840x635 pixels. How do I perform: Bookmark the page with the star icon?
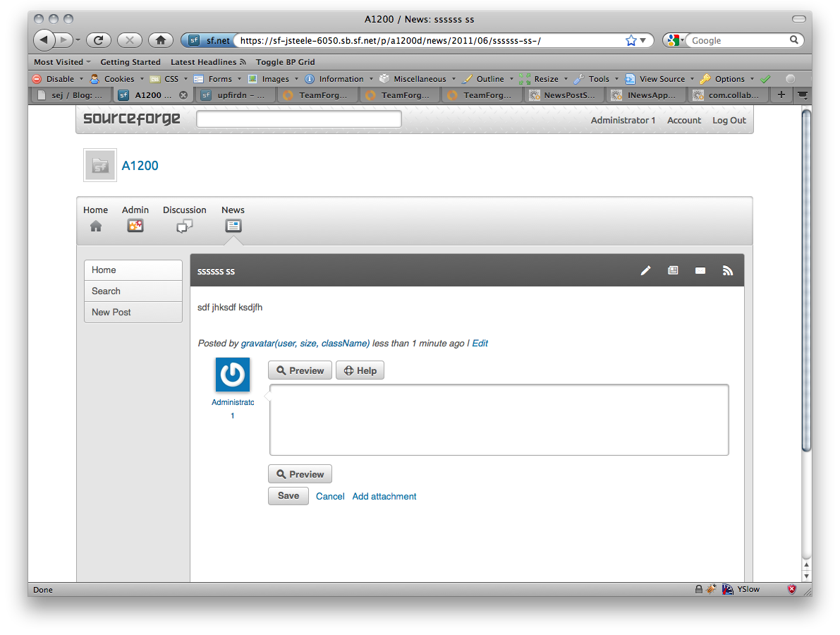631,40
